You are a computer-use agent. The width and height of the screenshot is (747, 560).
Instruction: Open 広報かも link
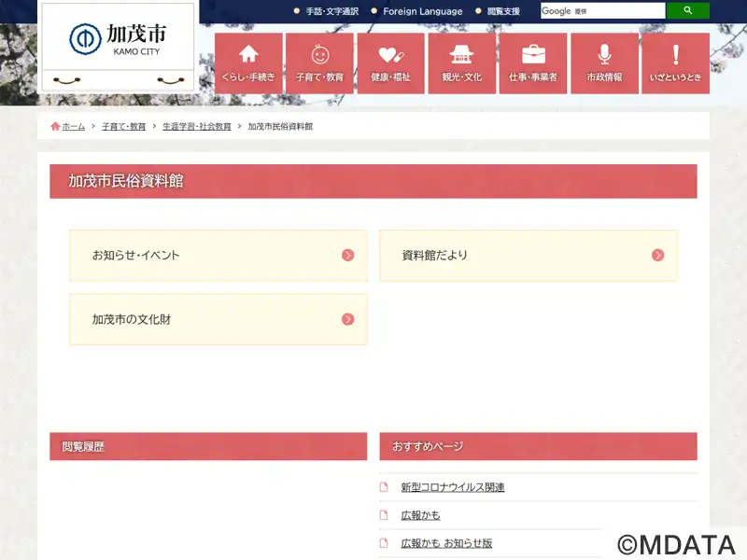click(421, 515)
